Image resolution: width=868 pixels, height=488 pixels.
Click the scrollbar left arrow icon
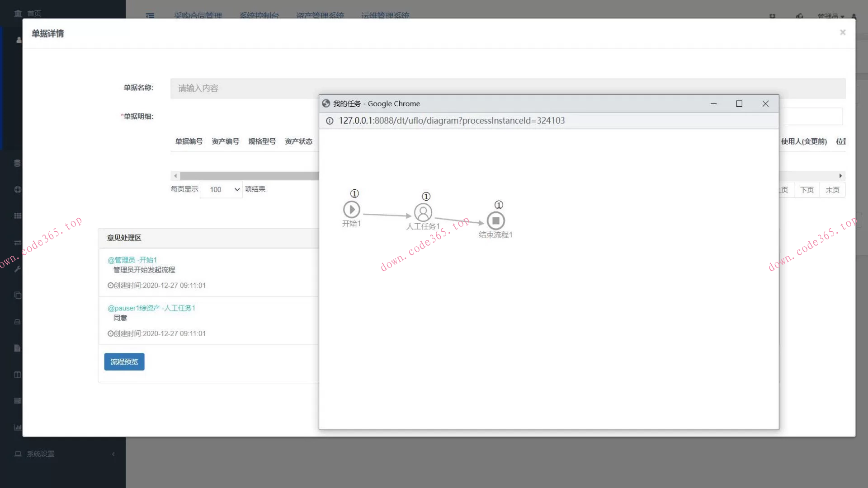[x=175, y=176]
